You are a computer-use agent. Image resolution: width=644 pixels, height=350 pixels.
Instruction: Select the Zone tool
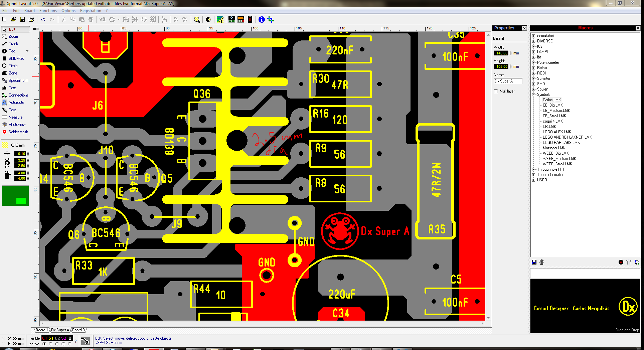coord(15,73)
